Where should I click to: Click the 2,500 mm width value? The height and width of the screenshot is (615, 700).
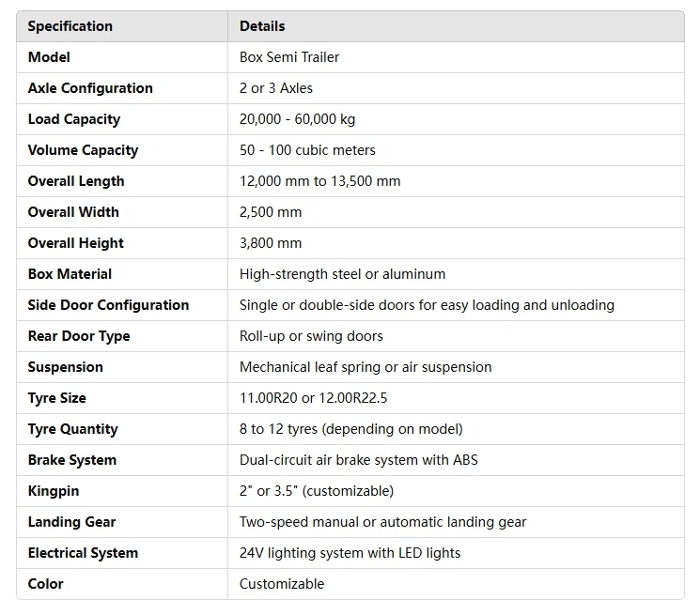click(x=271, y=212)
